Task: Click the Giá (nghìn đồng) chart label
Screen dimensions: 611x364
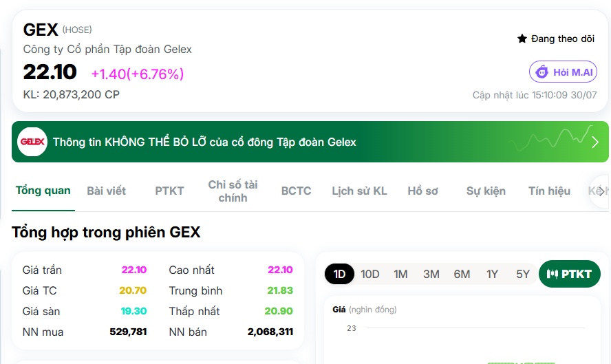Action: (365, 310)
